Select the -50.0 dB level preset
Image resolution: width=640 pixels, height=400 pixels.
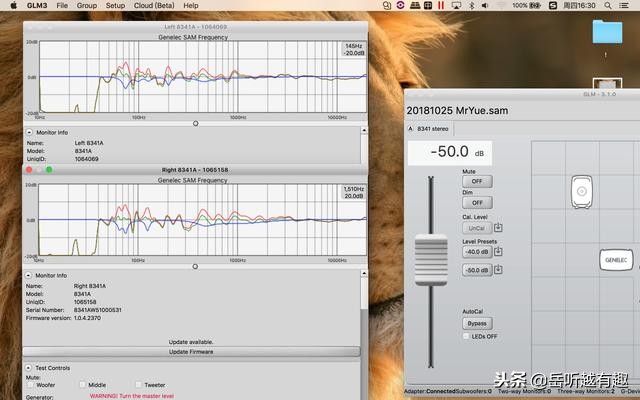point(477,270)
